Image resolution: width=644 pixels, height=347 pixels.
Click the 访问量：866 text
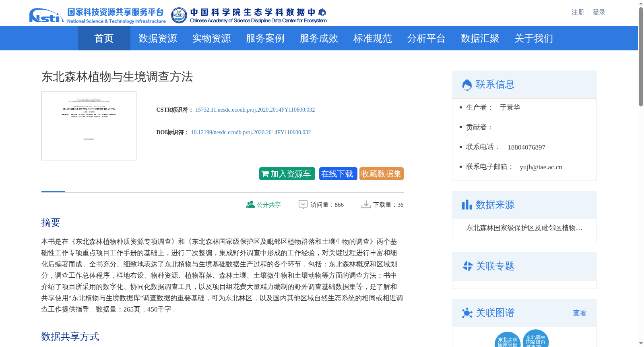[x=327, y=205]
